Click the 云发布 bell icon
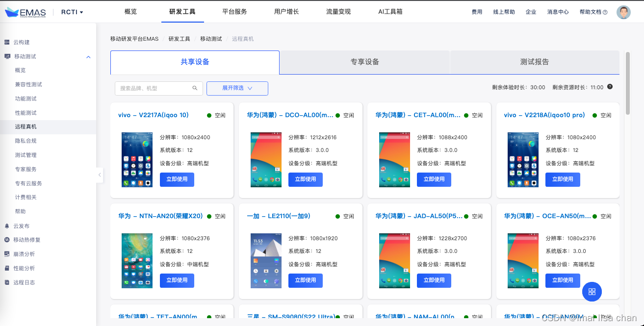Viewport: 644px width, 326px height. coord(7,226)
